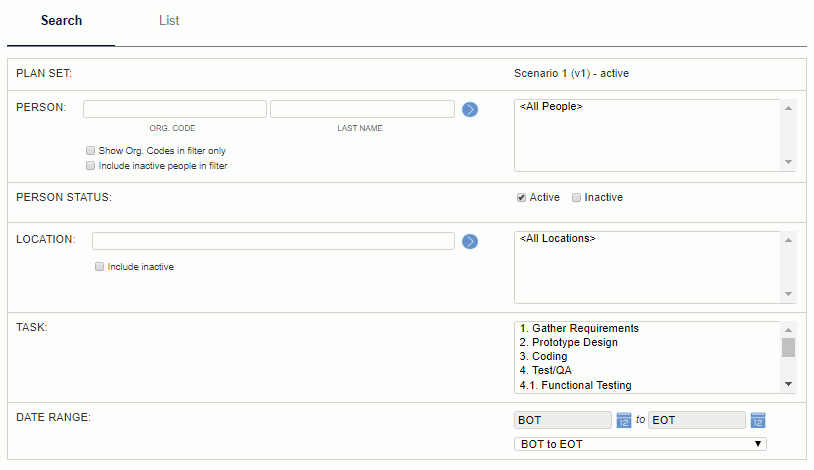
Task: Uncheck the Active person status checkbox
Action: coord(521,198)
